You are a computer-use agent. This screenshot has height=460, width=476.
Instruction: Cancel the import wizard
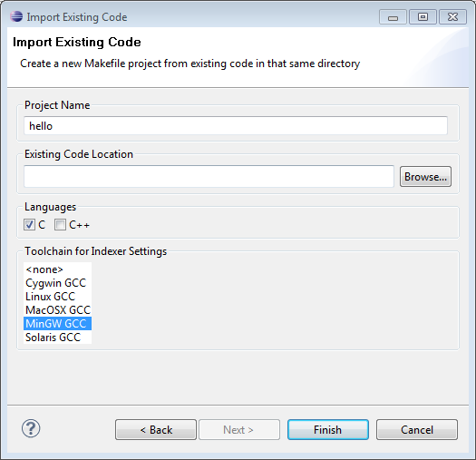click(417, 430)
